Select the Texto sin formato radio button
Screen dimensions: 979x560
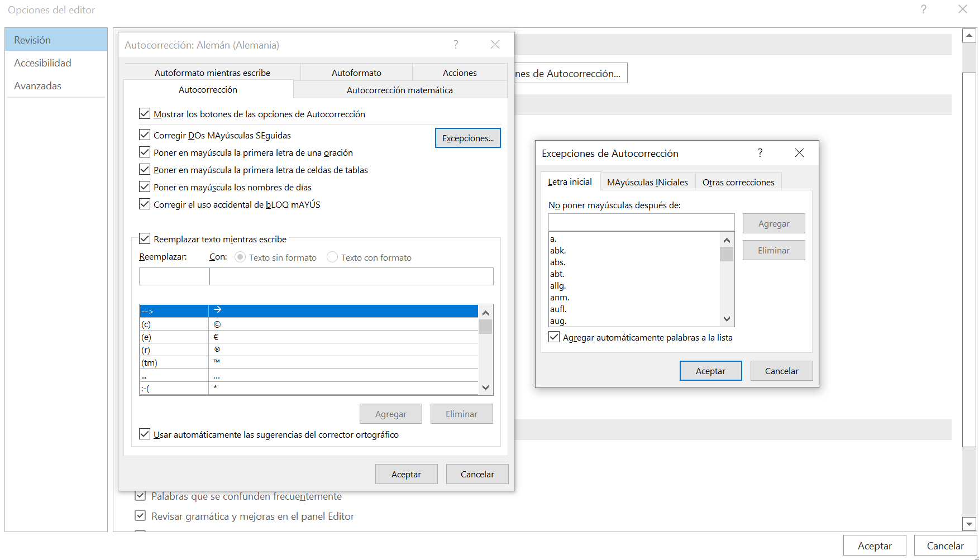[240, 257]
